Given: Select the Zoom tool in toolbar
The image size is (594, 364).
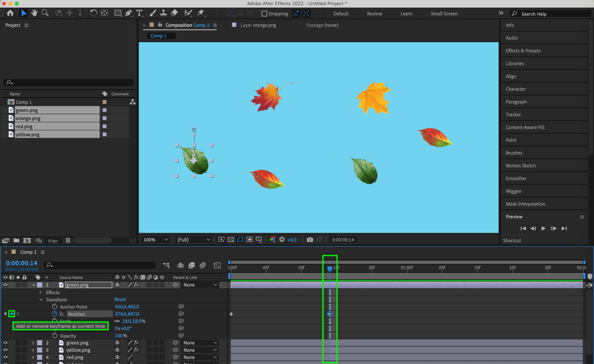Looking at the screenshot, I should tap(45, 13).
